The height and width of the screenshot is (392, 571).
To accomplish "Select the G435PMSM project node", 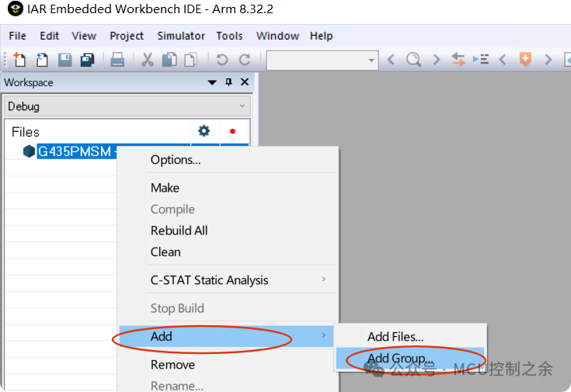I will [77, 151].
